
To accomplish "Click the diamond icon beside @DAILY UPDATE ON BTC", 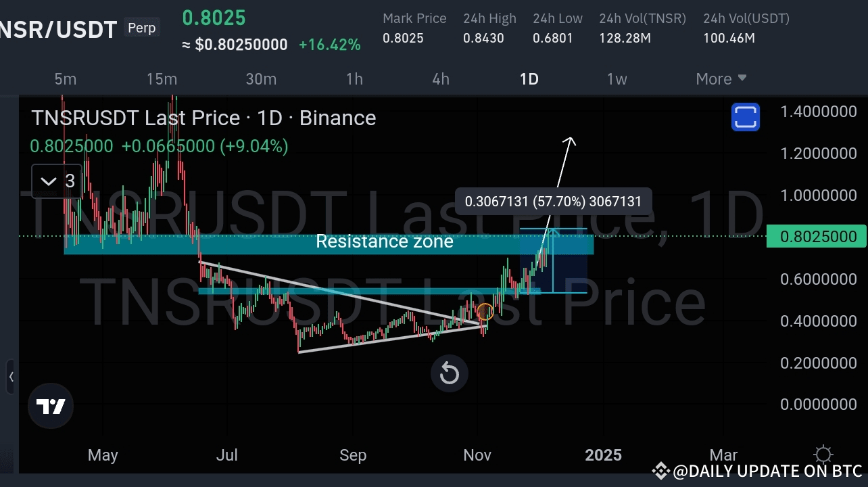I will pos(660,471).
